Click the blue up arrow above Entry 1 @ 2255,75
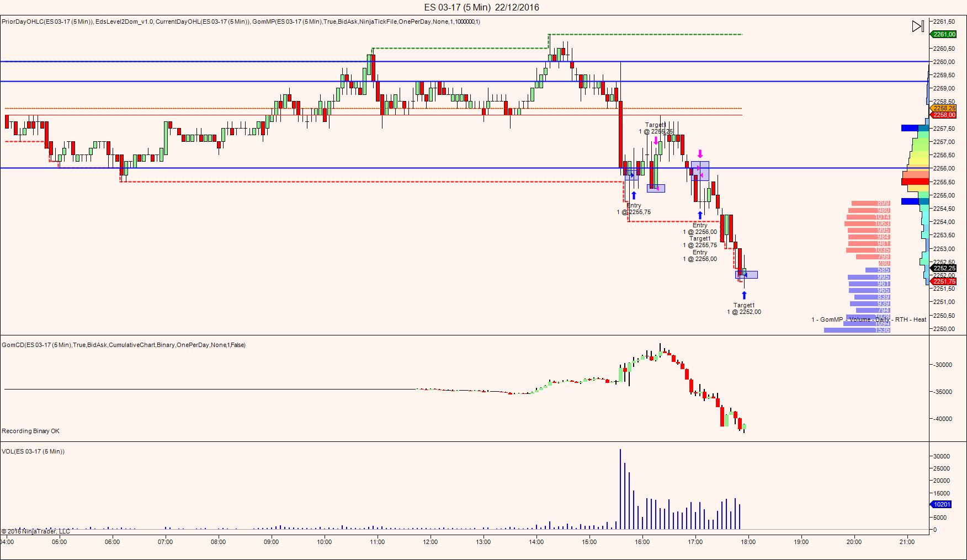 634,195
